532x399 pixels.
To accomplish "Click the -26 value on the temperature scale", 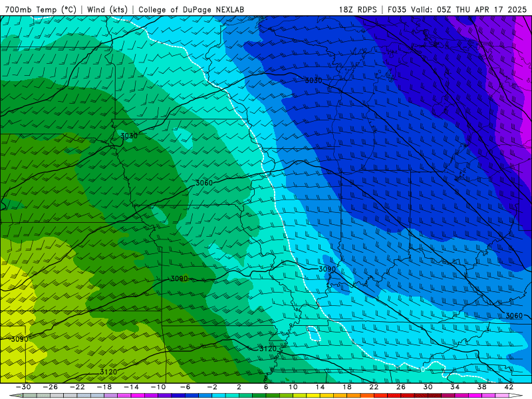I will click(51, 387).
